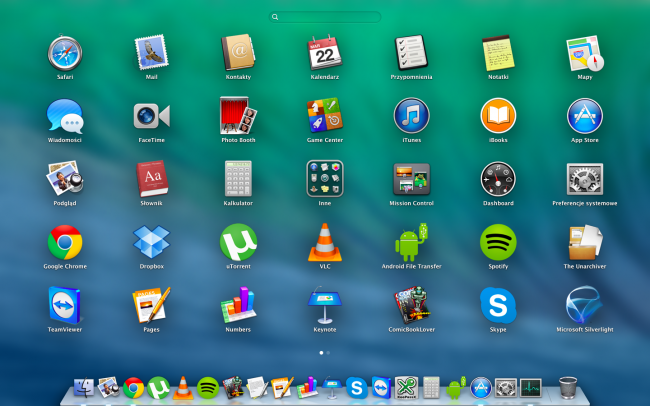Click the Numbers icon in the Dock
Viewport: 650px width, 406px height.
pyautogui.click(x=307, y=388)
